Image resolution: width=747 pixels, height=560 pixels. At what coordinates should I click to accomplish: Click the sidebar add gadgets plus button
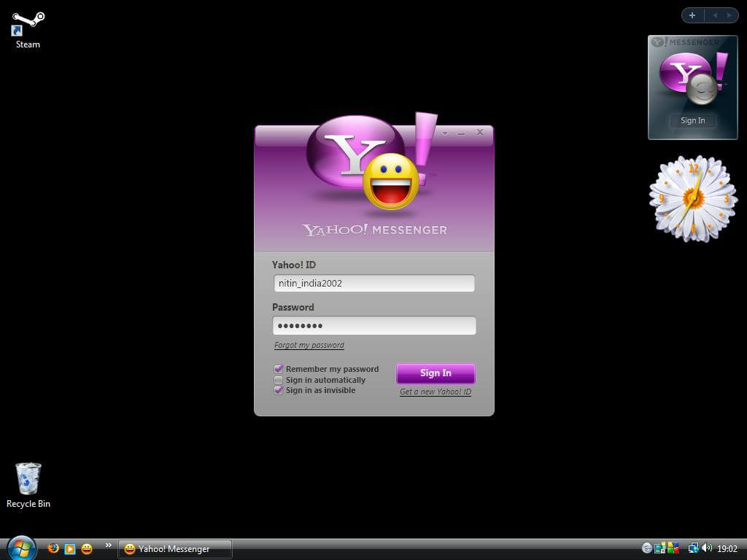(692, 15)
